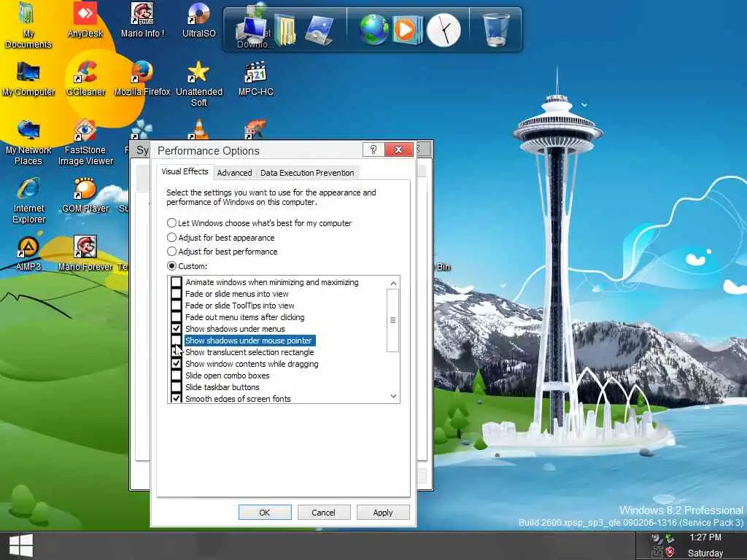This screenshot has height=560, width=747.
Task: Enable Fade out menu items after clicking
Action: pos(177,317)
